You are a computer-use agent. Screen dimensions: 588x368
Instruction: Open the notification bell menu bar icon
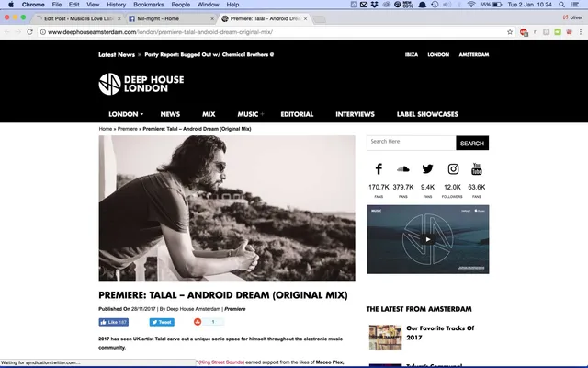(x=423, y=5)
